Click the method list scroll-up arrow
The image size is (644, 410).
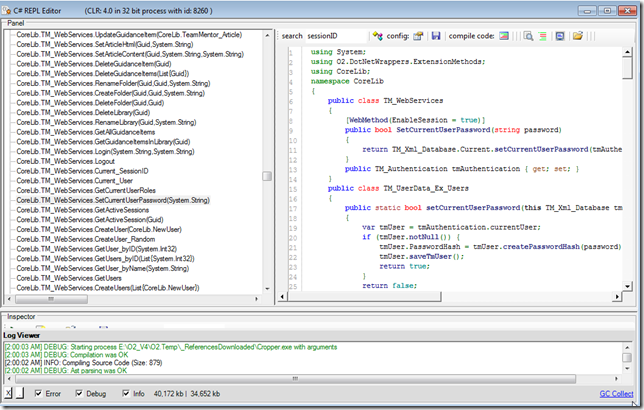[x=267, y=36]
